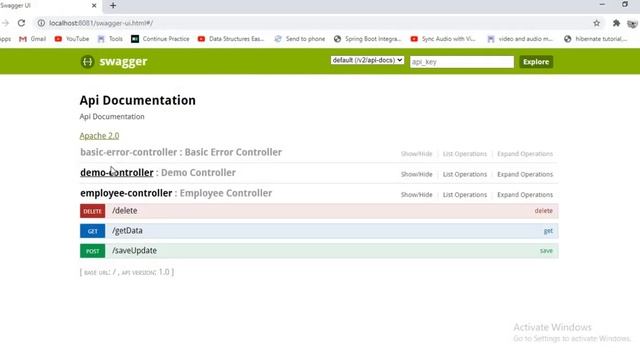This screenshot has height=360, width=640.
Task: Click Expand Operations for demo-controller
Action: (x=525, y=174)
